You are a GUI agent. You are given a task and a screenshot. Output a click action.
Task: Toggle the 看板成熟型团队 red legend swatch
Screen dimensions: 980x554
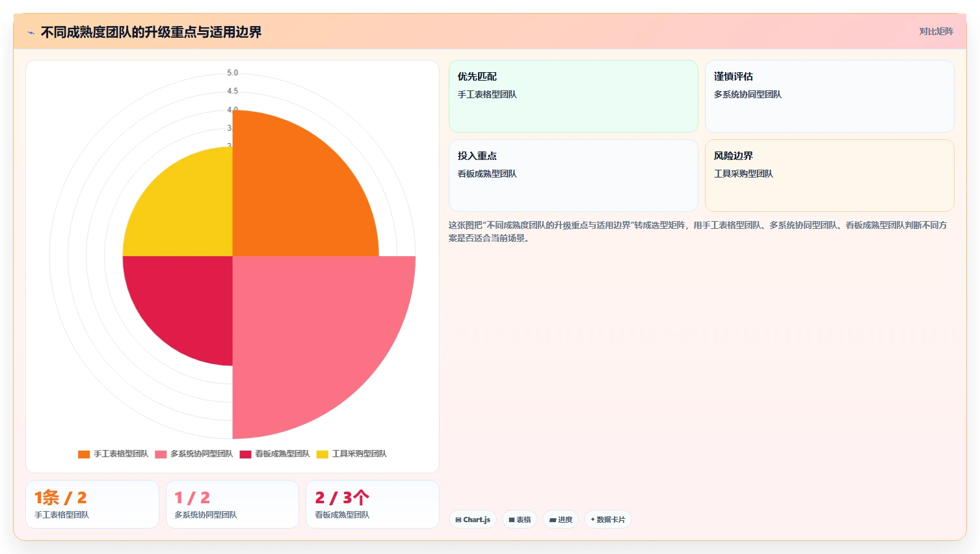(x=245, y=454)
